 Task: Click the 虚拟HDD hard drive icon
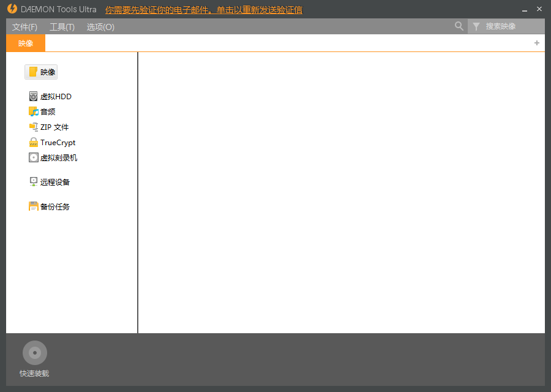(34, 96)
